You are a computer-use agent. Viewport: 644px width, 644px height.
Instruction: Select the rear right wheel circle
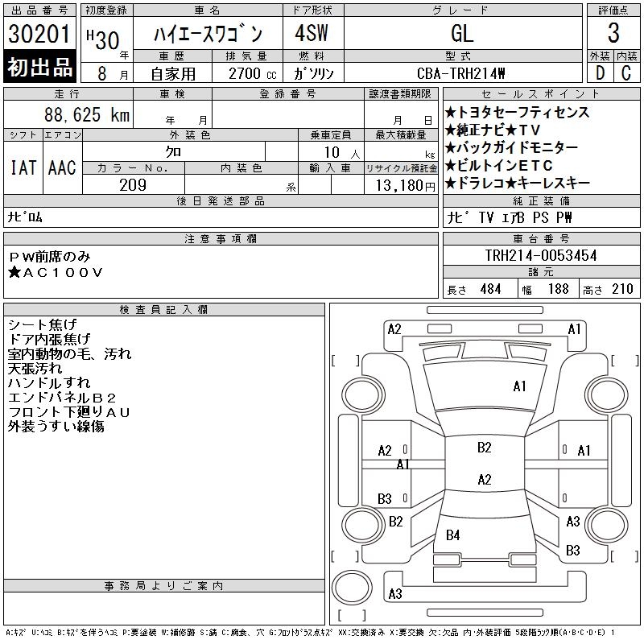(607, 525)
